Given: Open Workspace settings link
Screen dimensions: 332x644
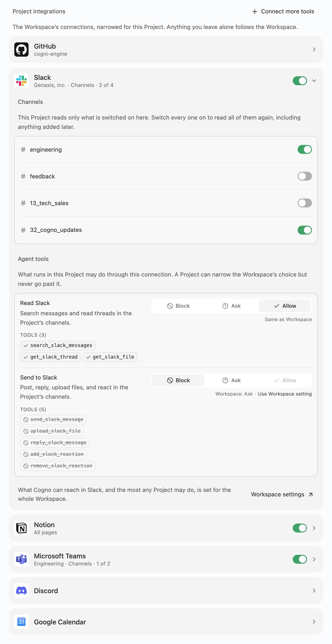Looking at the screenshot, I should (x=282, y=495).
